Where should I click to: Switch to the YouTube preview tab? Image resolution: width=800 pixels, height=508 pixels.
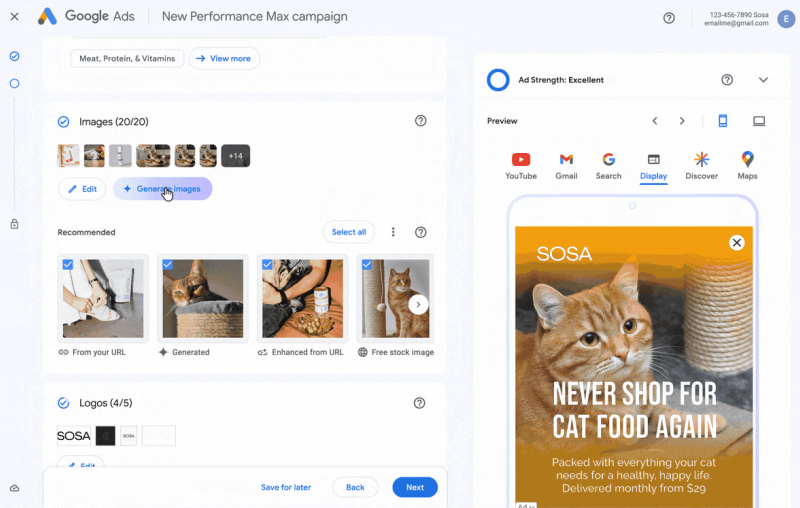pos(520,165)
